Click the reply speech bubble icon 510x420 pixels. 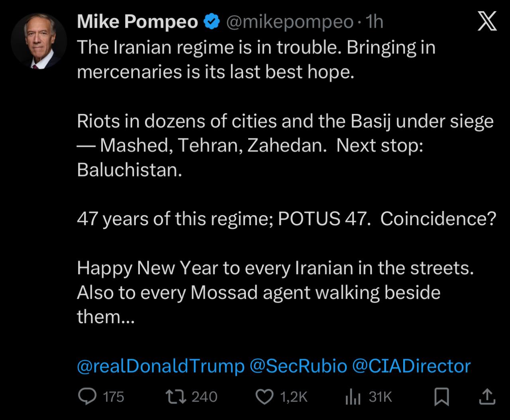pos(87,396)
